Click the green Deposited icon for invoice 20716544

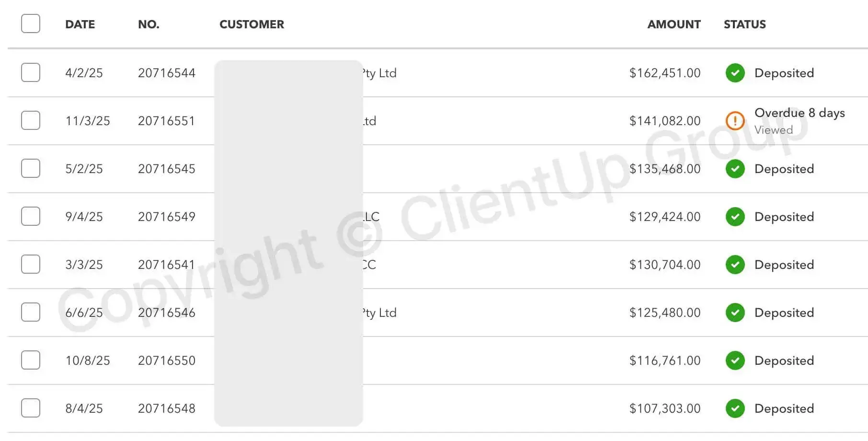point(735,73)
